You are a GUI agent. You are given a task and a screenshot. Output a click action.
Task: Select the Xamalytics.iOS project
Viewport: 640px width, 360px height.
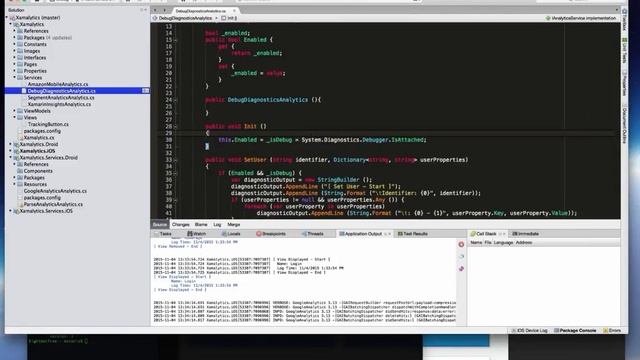coord(37,151)
